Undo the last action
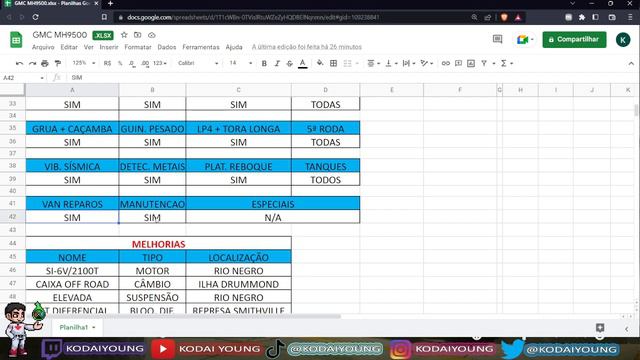 [x=19, y=63]
